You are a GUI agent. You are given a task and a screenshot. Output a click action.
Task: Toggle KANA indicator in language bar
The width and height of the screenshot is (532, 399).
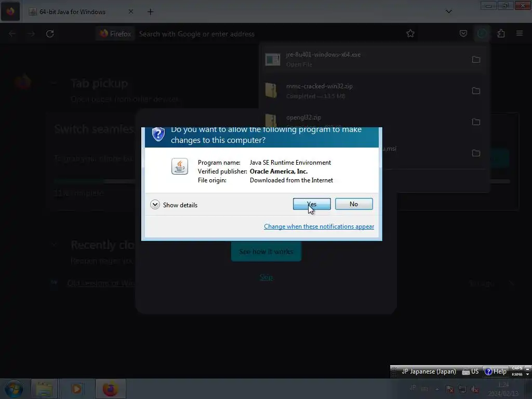(517, 374)
